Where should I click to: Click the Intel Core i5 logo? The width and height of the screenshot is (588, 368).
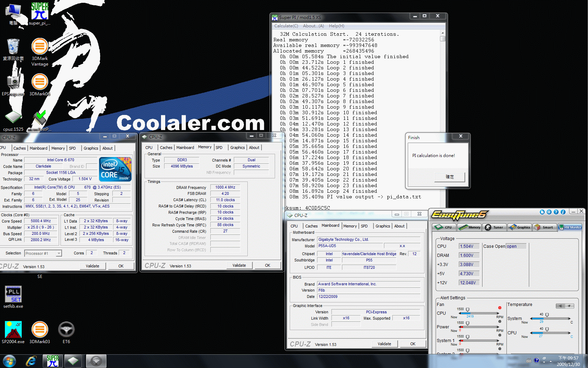(115, 169)
